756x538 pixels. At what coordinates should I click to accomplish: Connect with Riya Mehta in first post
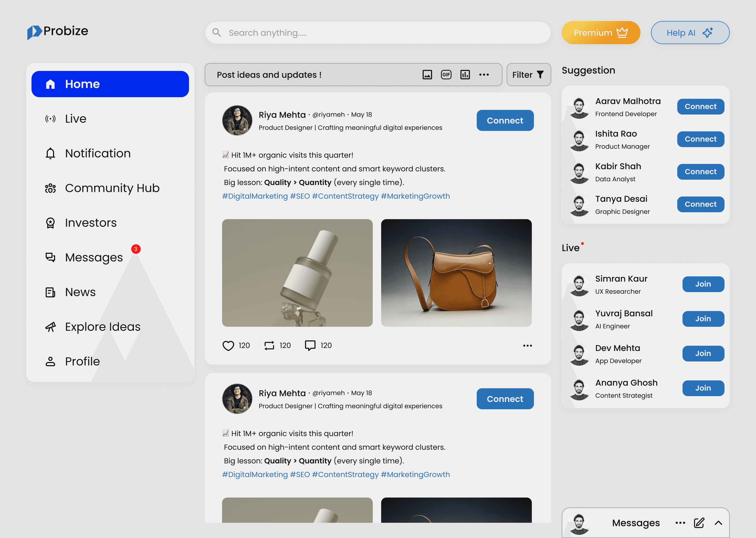505,121
